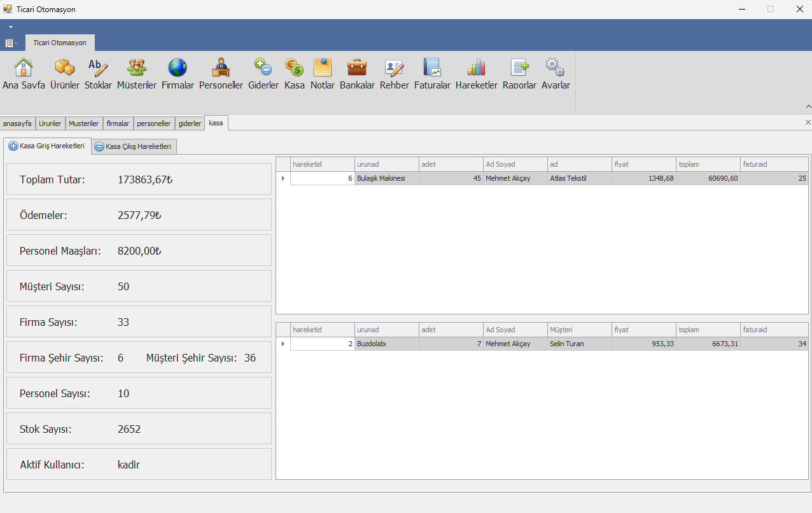The image size is (812, 513).
Task: Switch to the giderler document tab
Action: coord(190,123)
